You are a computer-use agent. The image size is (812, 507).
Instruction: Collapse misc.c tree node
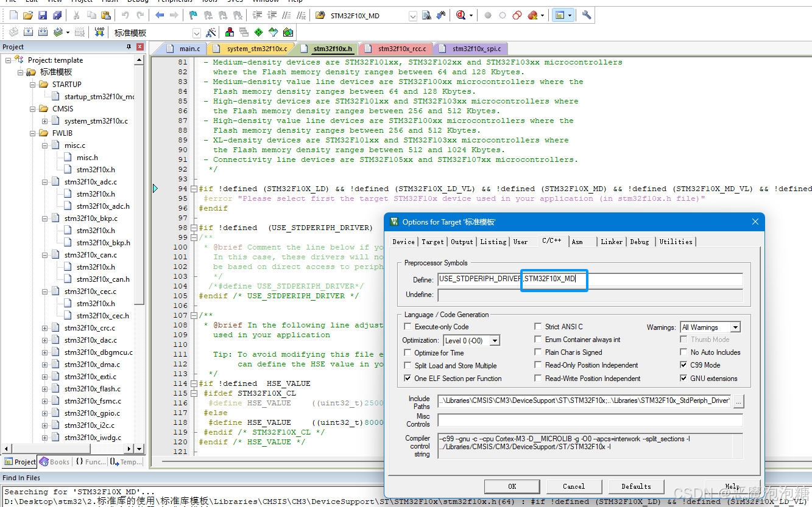point(44,145)
